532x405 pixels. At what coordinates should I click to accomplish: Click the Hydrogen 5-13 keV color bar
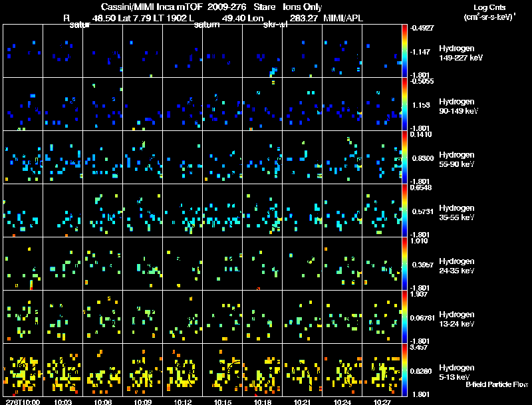point(404,370)
